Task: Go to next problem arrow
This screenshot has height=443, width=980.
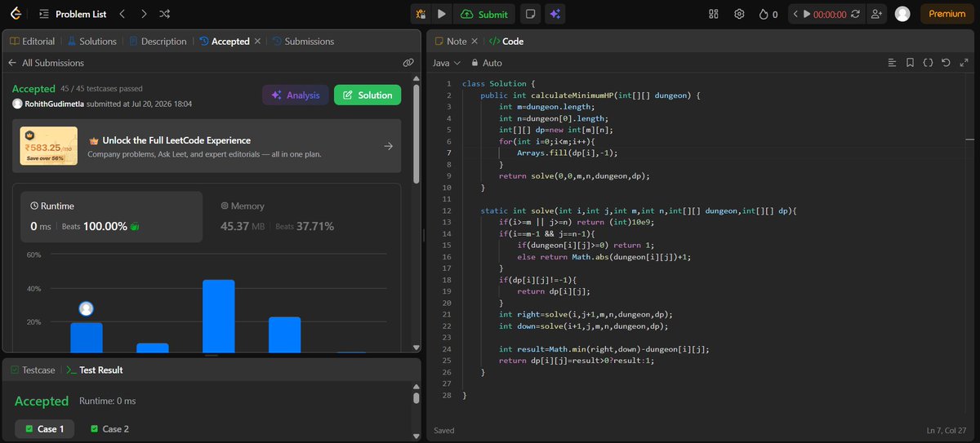Action: pyautogui.click(x=144, y=14)
